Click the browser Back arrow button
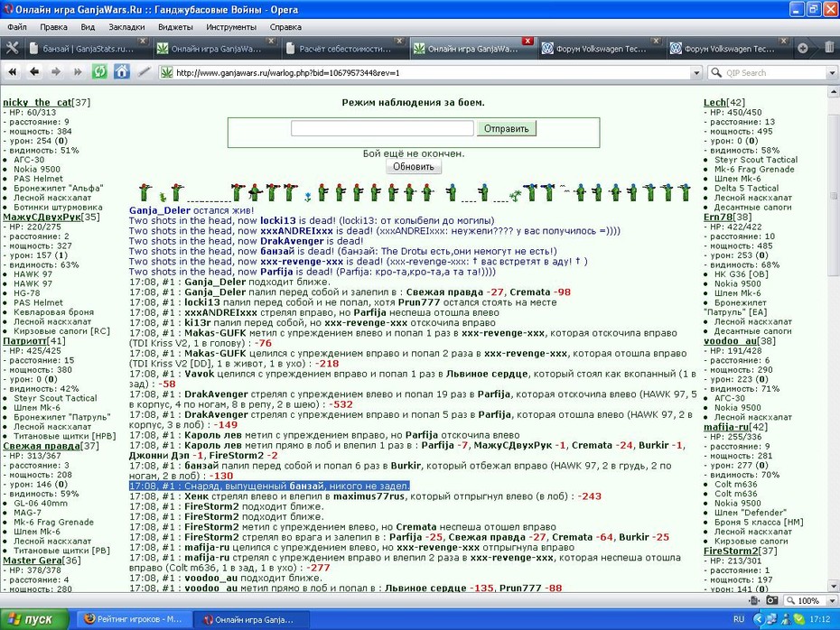Viewport: 840px width, 630px height. coord(34,71)
